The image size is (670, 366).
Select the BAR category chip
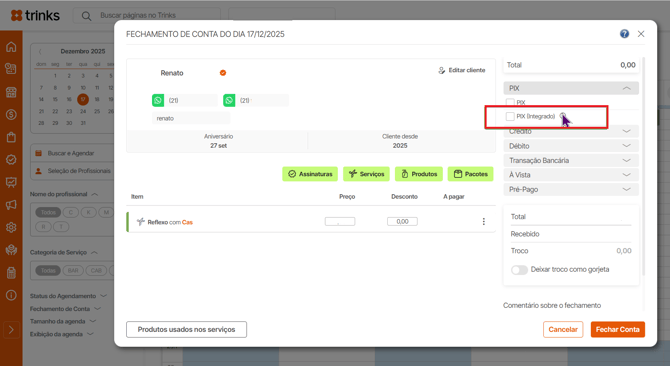point(73,270)
